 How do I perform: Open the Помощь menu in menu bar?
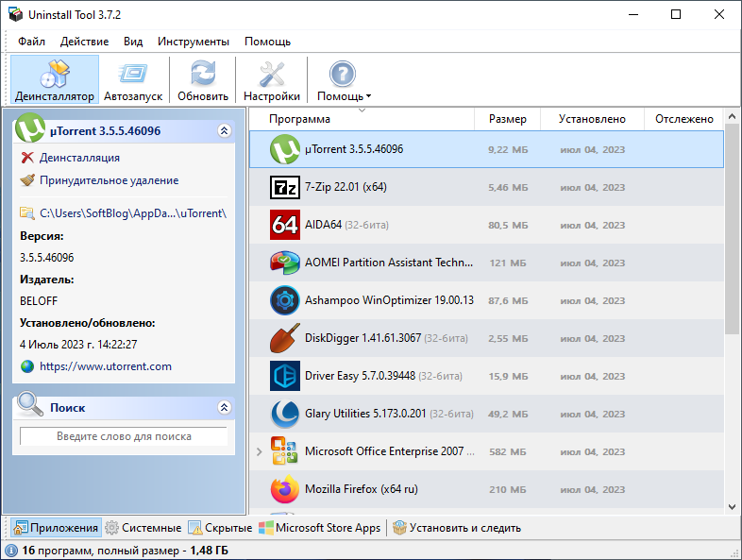coord(267,42)
